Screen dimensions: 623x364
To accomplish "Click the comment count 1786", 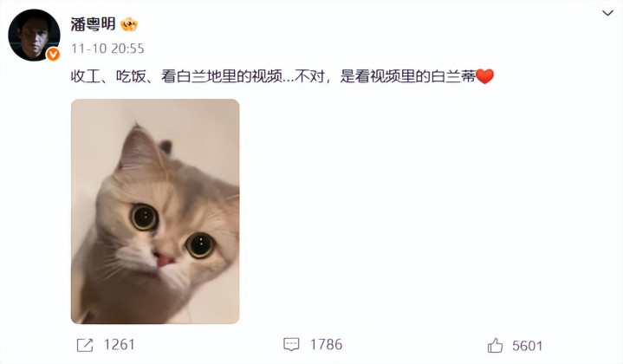I will click(326, 345).
